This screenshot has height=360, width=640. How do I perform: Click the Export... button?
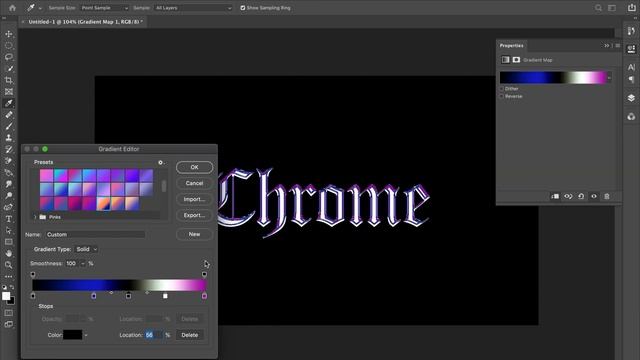click(x=194, y=215)
